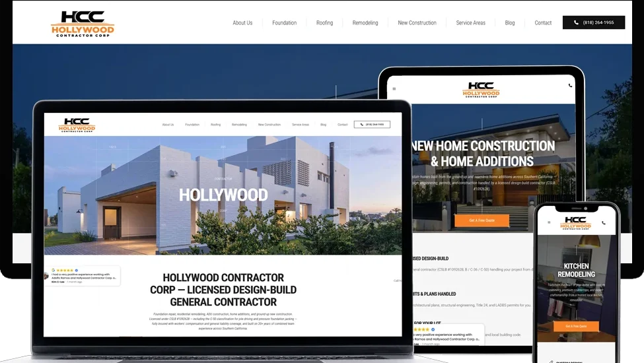
Task: Click Roofing in the laptop mockup navigation
Action: (215, 125)
